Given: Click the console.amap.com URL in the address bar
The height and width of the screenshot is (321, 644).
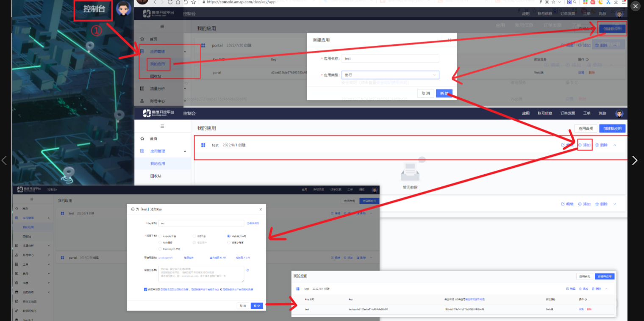Looking at the screenshot, I should click(x=241, y=2).
